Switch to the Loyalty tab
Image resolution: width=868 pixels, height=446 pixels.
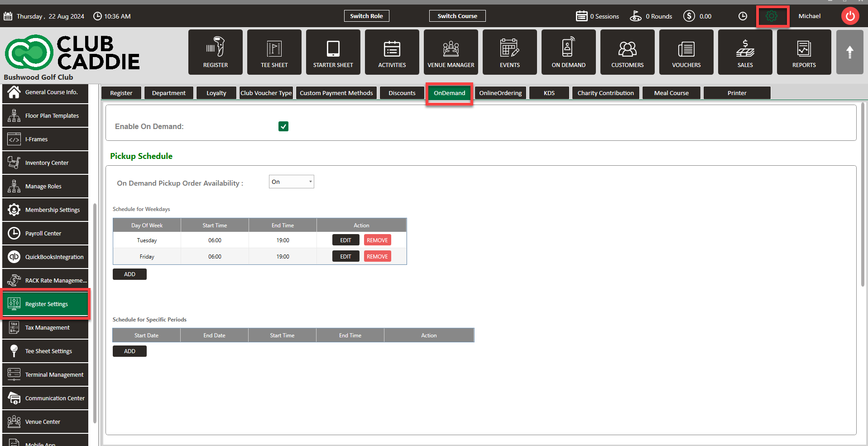click(x=216, y=93)
